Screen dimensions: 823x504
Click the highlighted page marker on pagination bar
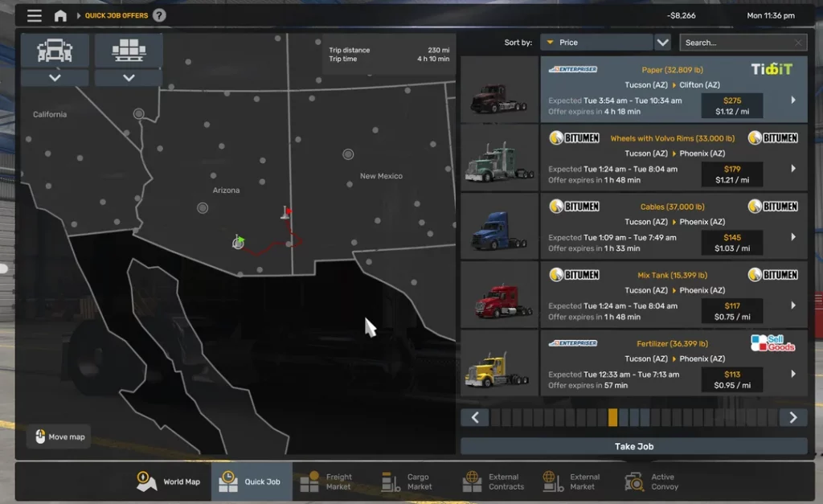click(x=613, y=418)
